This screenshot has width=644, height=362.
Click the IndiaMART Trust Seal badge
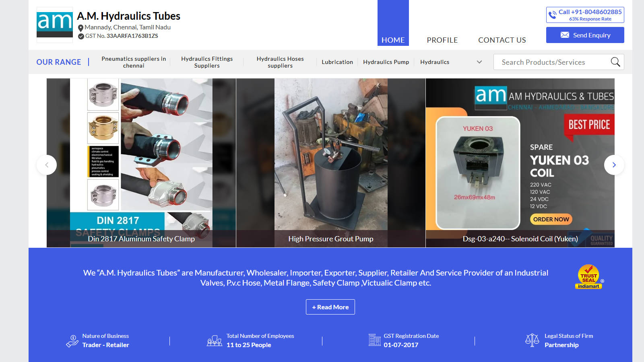pos(588,277)
